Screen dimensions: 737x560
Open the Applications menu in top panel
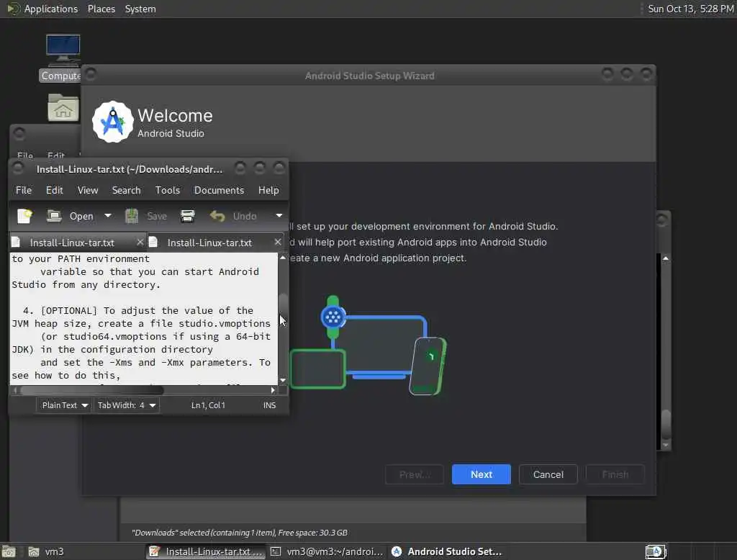click(51, 9)
